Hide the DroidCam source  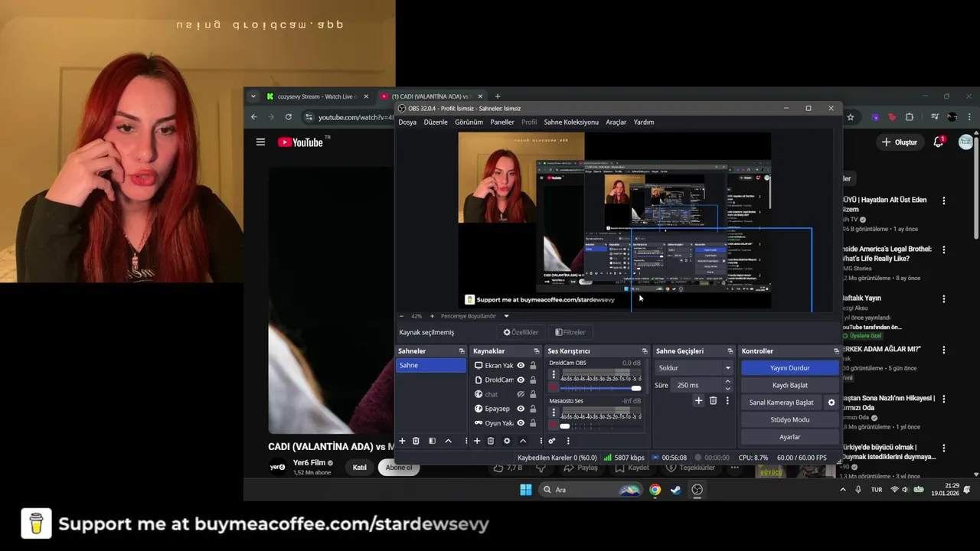click(x=521, y=380)
